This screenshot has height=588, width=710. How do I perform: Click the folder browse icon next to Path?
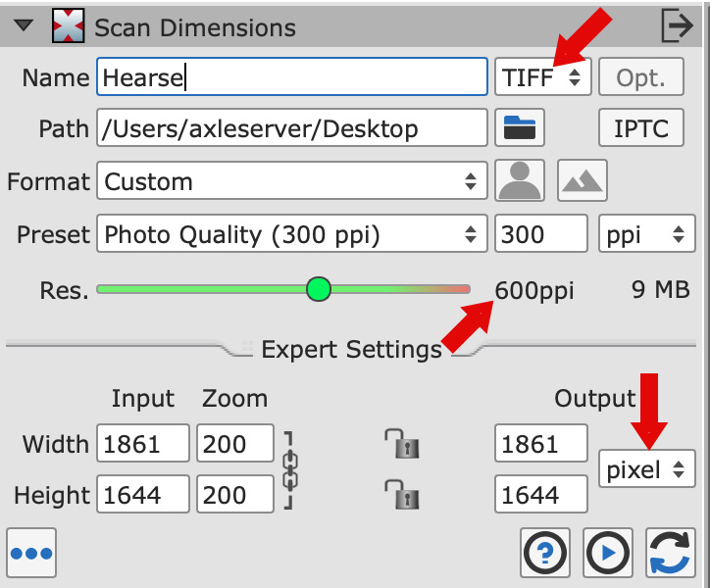click(521, 127)
